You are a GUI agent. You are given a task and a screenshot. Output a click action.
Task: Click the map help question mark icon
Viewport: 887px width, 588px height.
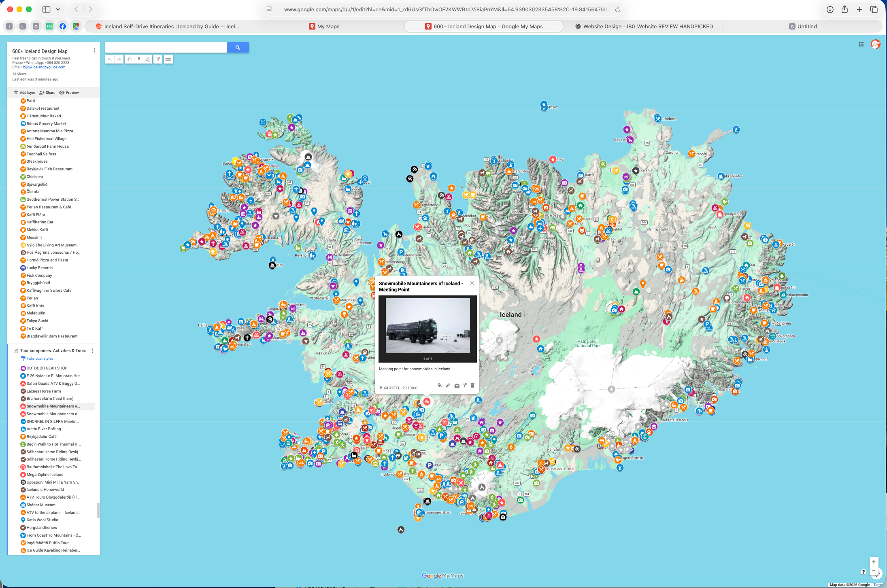pyautogui.click(x=863, y=572)
